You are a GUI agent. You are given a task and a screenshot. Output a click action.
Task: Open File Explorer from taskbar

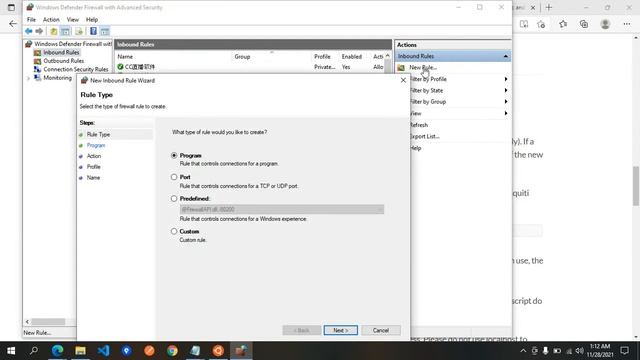click(x=80, y=351)
